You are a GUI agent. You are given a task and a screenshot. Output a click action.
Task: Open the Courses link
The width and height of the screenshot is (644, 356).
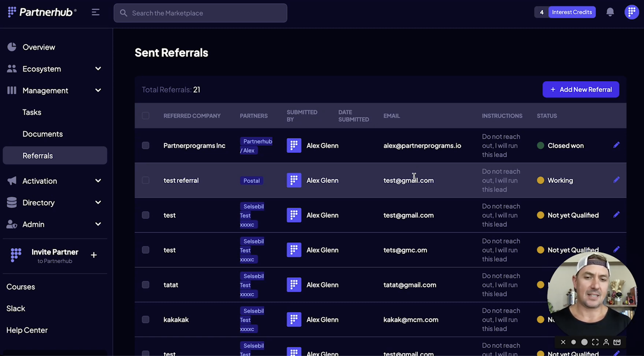[x=20, y=287]
